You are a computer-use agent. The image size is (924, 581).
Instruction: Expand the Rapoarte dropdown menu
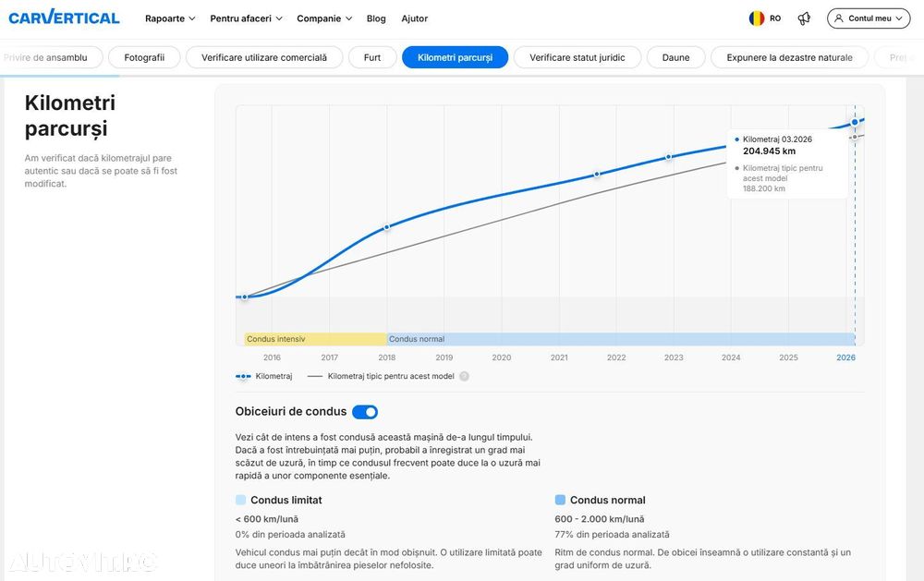[170, 18]
